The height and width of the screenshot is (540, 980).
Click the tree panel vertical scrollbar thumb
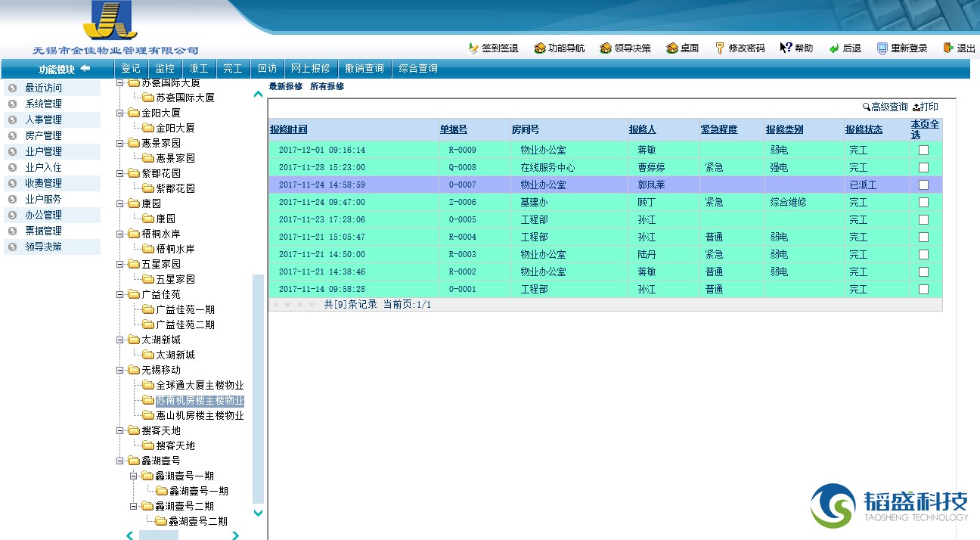258,389
